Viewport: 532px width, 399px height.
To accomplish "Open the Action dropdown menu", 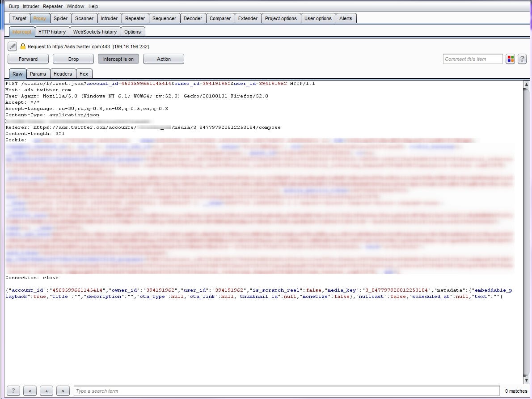I will (164, 59).
